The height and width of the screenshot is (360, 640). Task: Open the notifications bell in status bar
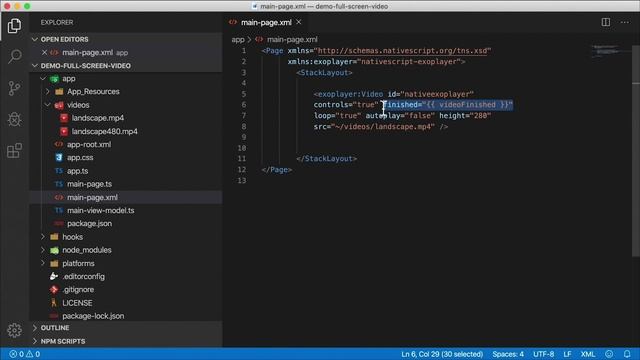[x=627, y=354]
